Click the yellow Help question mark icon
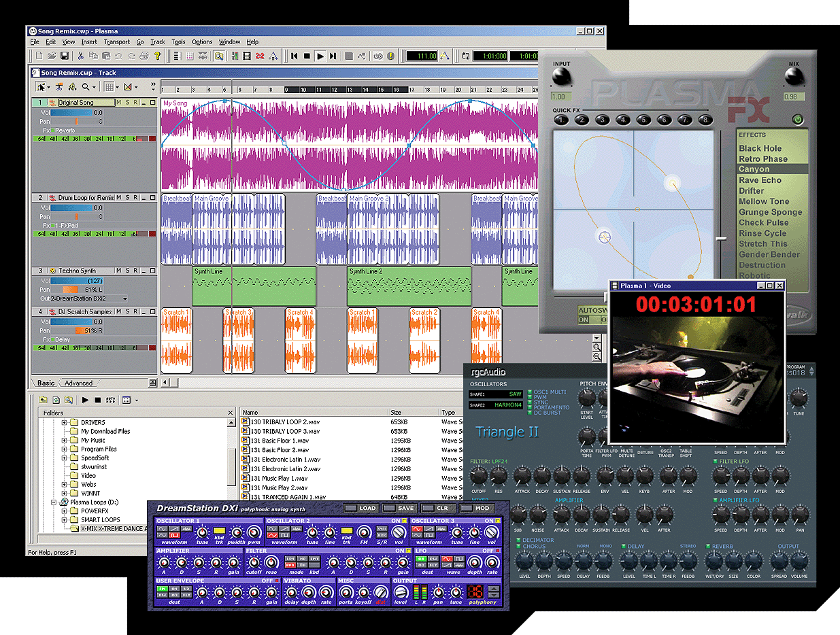 157,56
